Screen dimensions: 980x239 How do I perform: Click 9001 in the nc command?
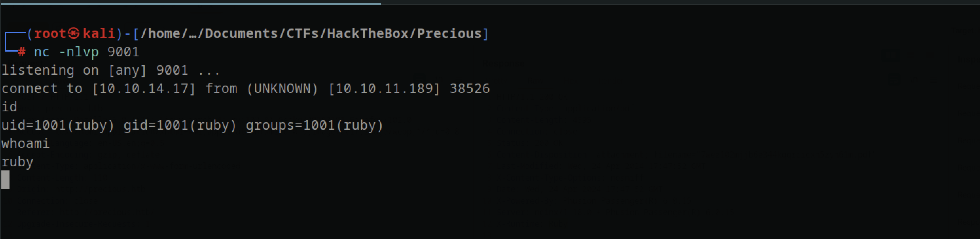coord(123,52)
